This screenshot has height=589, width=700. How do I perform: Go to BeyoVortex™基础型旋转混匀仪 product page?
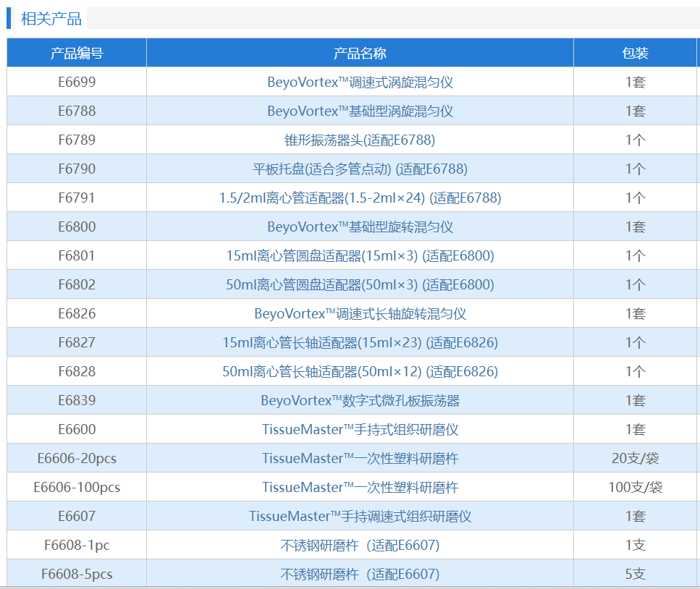360,226
